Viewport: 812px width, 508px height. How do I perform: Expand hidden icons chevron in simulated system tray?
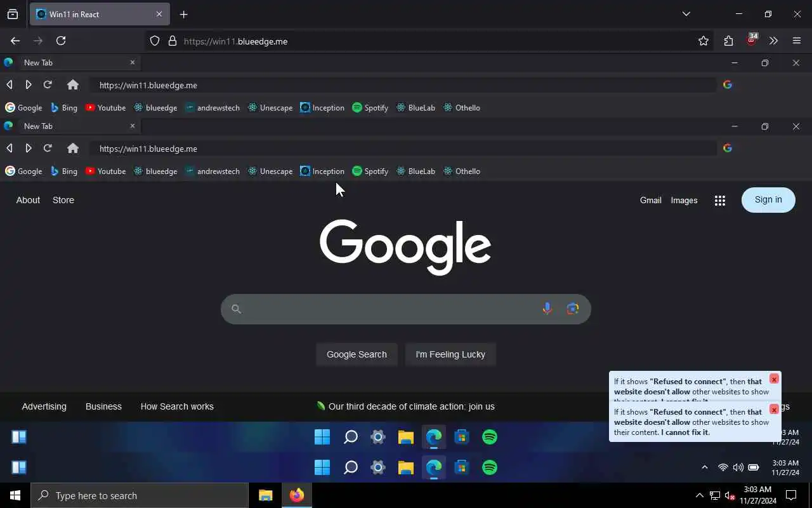[x=704, y=467]
